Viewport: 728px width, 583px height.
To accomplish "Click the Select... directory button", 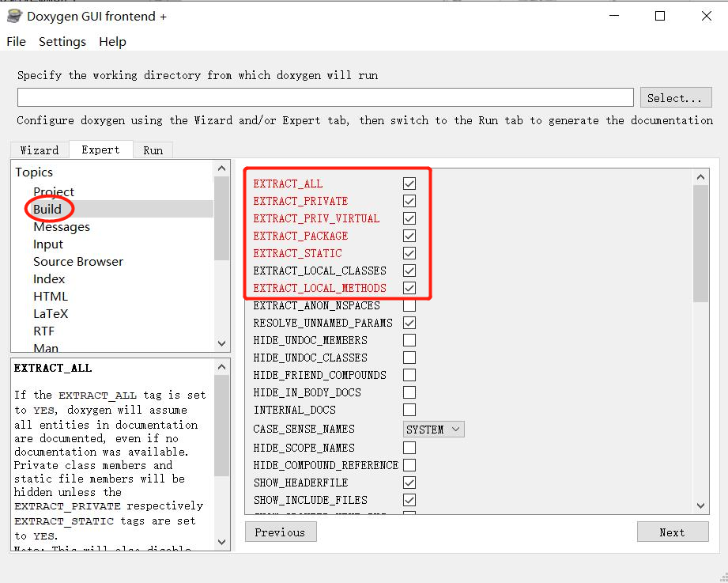I will (676, 97).
